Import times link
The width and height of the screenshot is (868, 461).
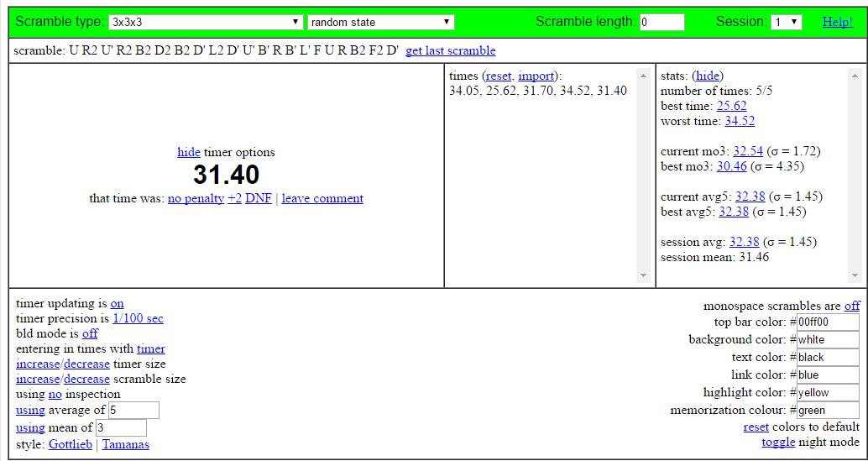(536, 76)
